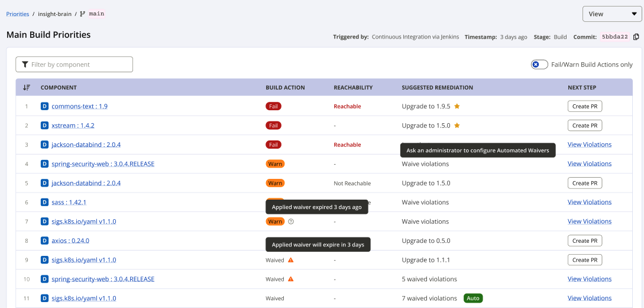Viewport: 644px width, 308px height.
Task: Open the xstream : 1.4.2 component link
Action: click(73, 126)
